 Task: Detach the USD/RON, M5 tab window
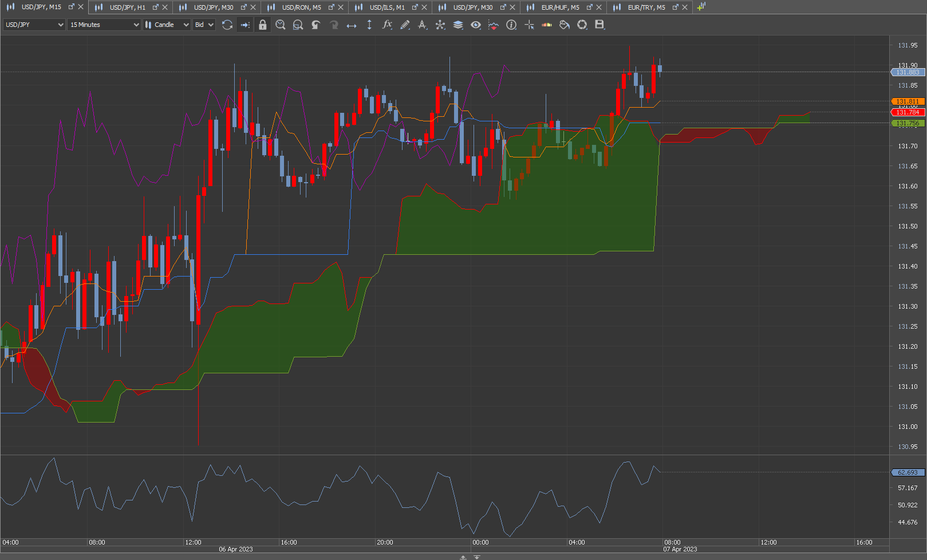point(332,7)
